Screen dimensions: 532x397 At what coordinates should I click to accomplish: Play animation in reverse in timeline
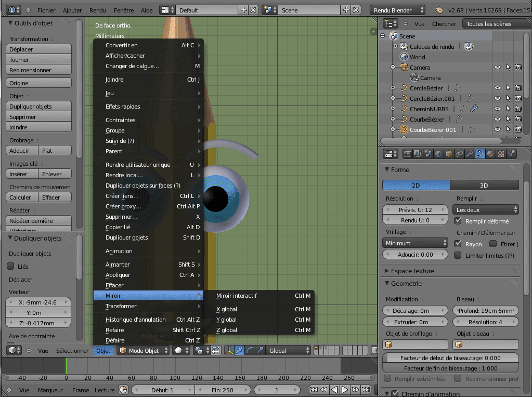coord(334,390)
